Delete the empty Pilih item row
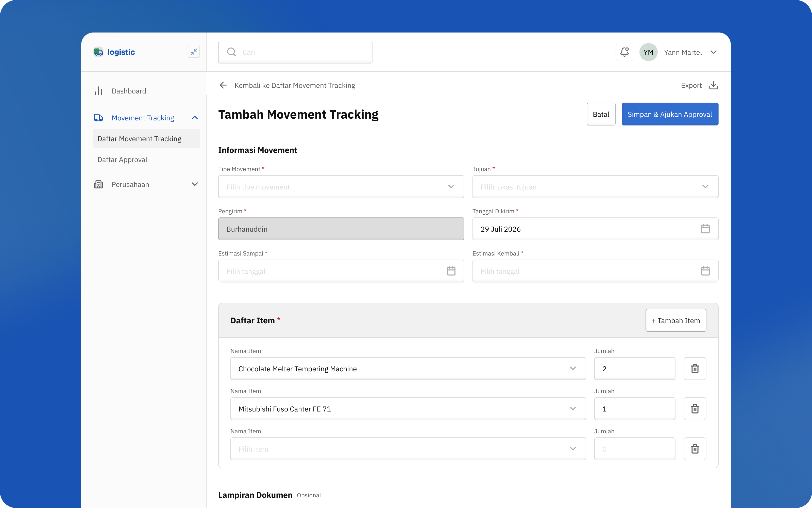This screenshot has width=812, height=508. pos(695,449)
